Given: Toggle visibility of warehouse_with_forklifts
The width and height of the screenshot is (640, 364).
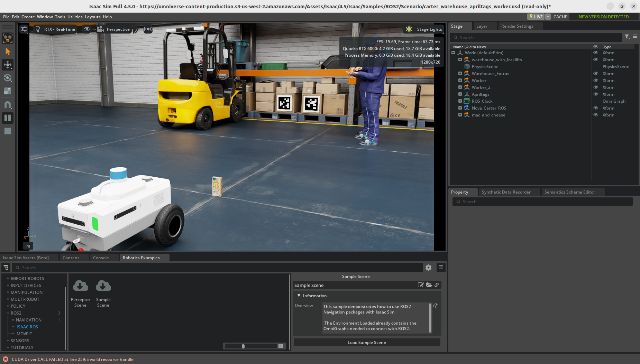Looking at the screenshot, I should coord(596,60).
